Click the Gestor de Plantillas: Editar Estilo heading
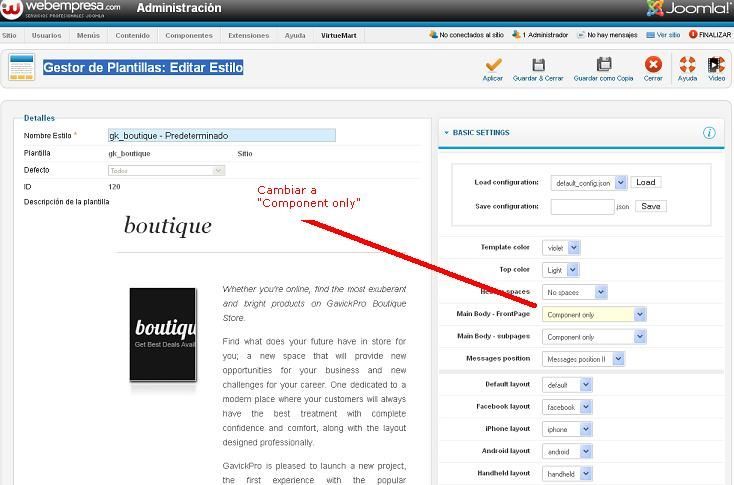The width and height of the screenshot is (734, 485). [143, 67]
